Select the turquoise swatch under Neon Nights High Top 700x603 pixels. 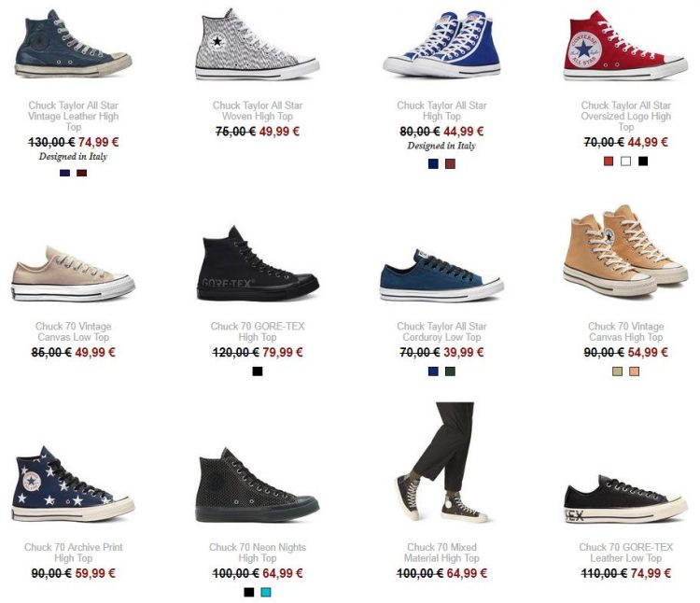click(266, 593)
